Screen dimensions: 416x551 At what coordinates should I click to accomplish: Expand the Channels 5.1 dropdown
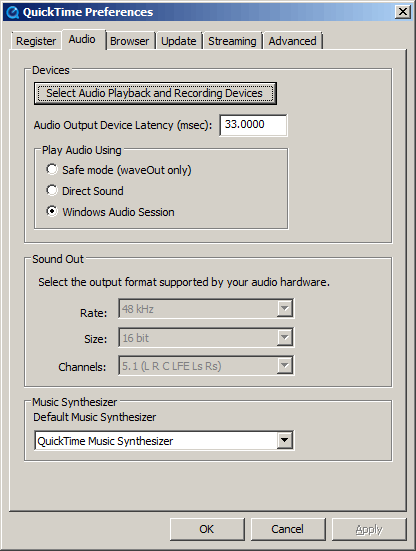click(206, 366)
